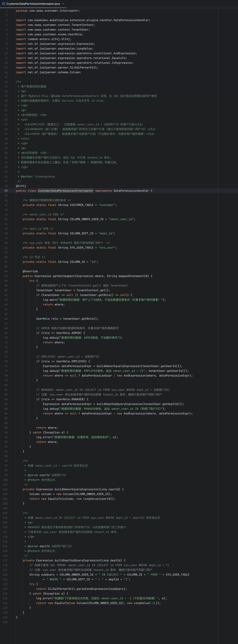Screen dimensions: 238x644
Task: Click the "sys_user" string literal
Action: pyautogui.click(x=107, y=248)
